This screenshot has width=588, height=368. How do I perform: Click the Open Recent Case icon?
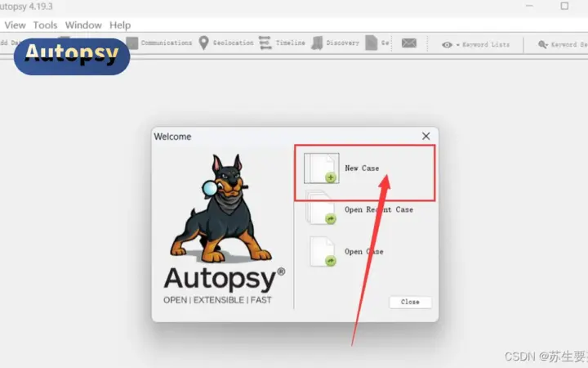pyautogui.click(x=321, y=209)
